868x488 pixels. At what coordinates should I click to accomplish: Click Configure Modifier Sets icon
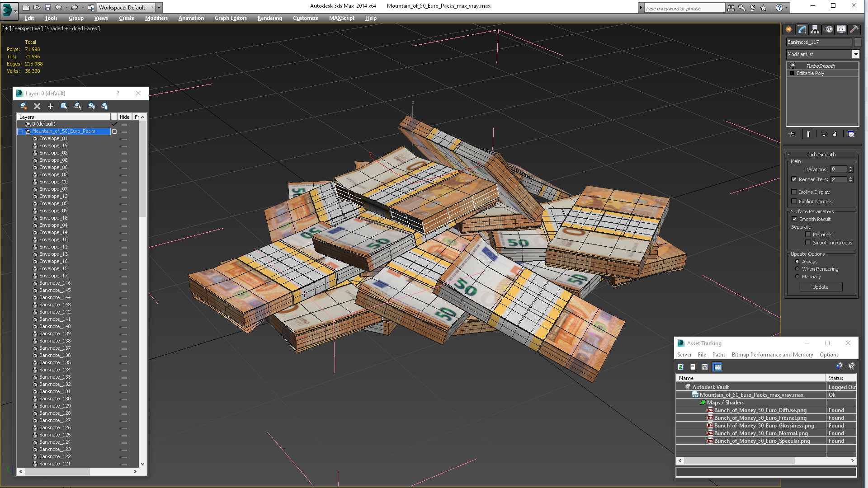(x=851, y=134)
